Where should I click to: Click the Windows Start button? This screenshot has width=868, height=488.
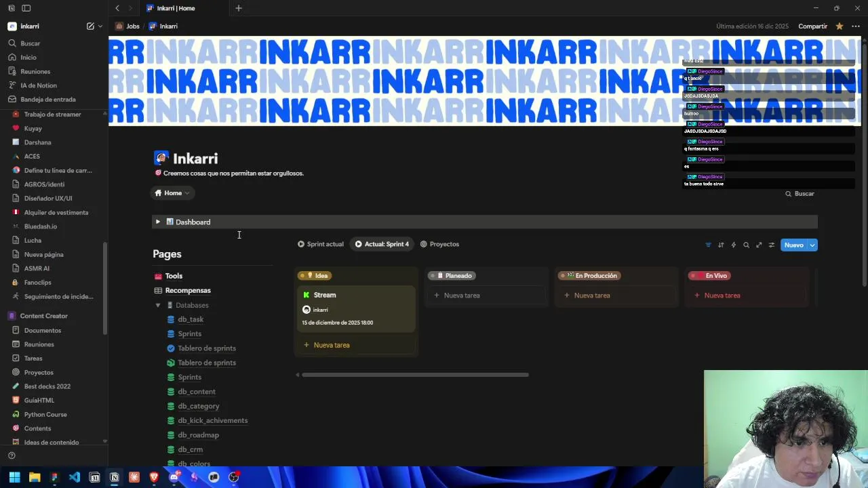(14, 477)
